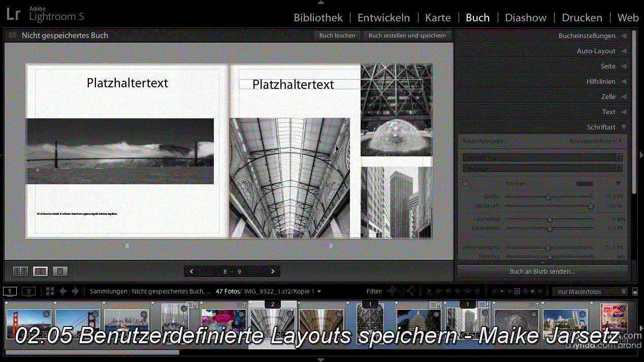Collapse the Zeichen section triangle

click(619, 183)
